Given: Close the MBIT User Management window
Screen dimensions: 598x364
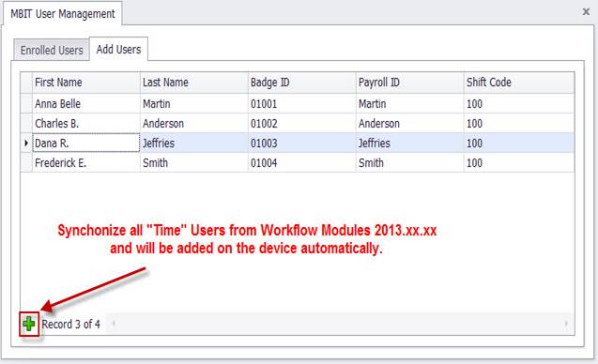Looking at the screenshot, I should pyautogui.click(x=586, y=12).
